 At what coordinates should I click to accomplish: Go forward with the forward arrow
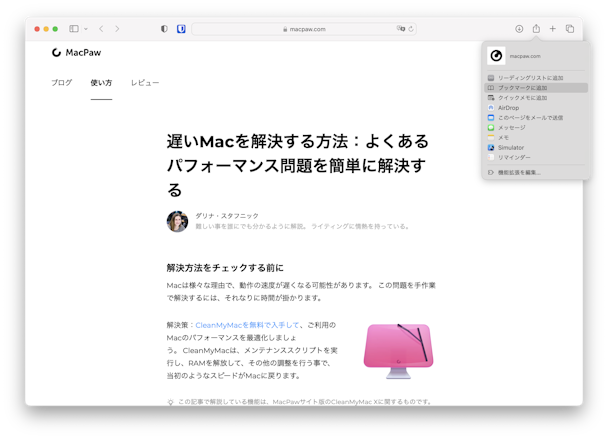[x=117, y=29]
